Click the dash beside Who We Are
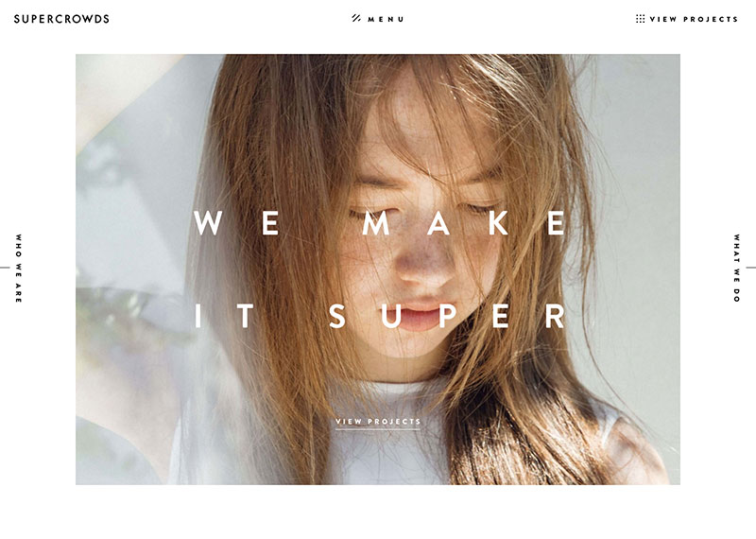The width and height of the screenshot is (756, 539). [x=5, y=268]
